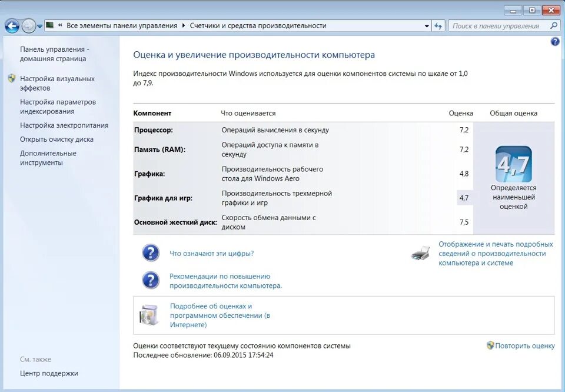
Task: Go to 'Панель управления - домашняя страница'
Action: pyautogui.click(x=54, y=54)
